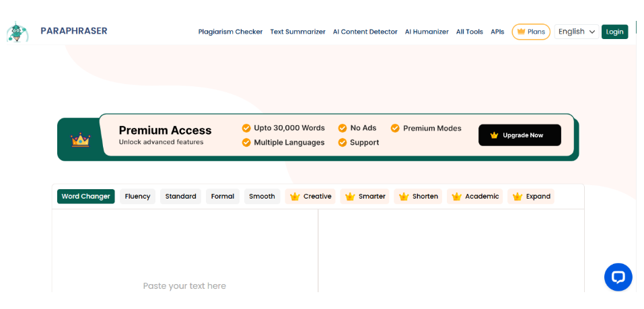
Task: Choose the Smooth mode tab
Action: (262, 197)
